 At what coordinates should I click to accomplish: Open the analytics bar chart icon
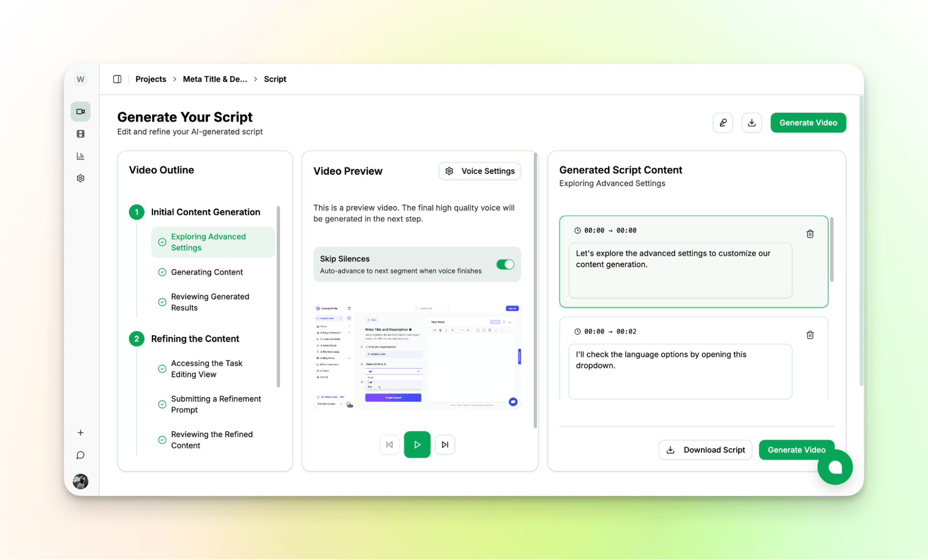pyautogui.click(x=80, y=156)
